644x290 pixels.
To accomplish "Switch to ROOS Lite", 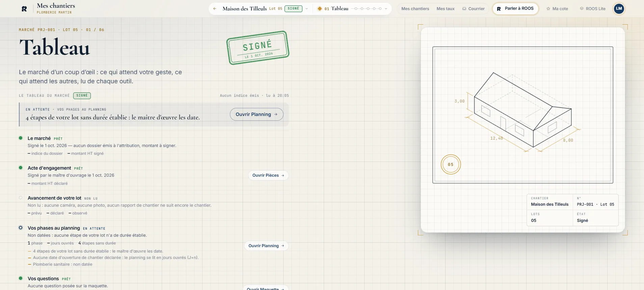I will pos(593,9).
